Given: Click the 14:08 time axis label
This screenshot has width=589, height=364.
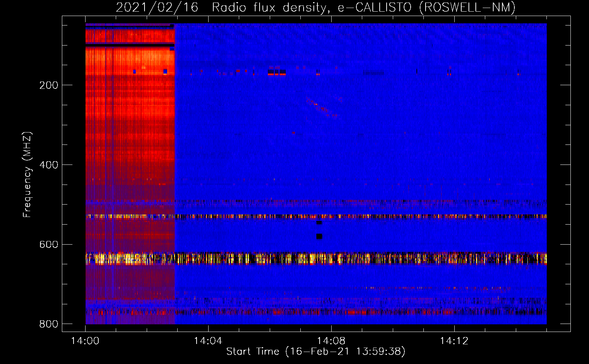Looking at the screenshot, I should coord(331,341).
